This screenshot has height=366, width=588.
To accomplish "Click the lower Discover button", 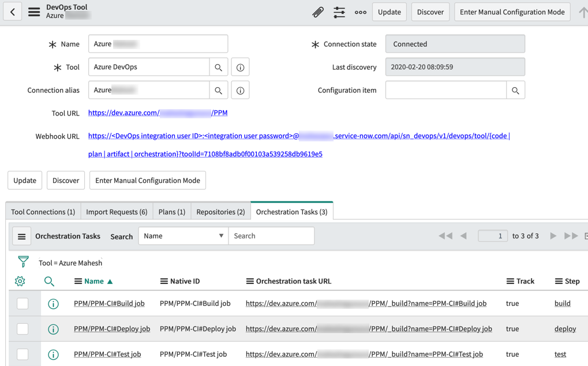I will coord(66,180).
